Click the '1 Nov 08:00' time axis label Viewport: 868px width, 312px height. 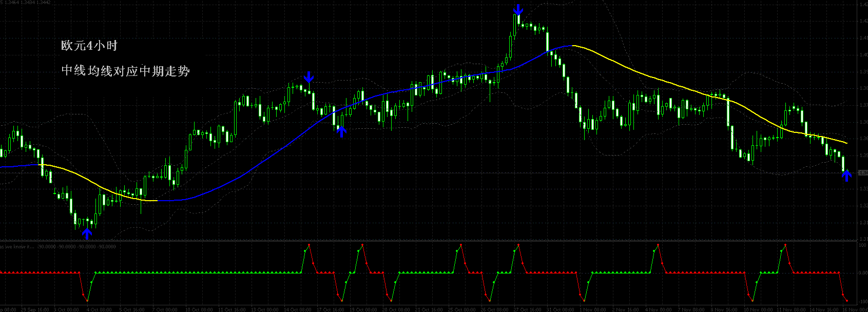593,309
